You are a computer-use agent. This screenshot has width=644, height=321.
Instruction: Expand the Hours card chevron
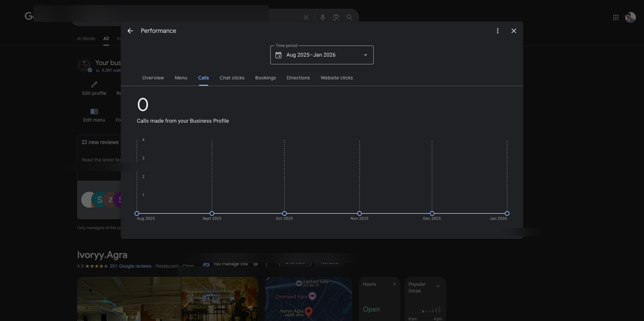point(394,284)
